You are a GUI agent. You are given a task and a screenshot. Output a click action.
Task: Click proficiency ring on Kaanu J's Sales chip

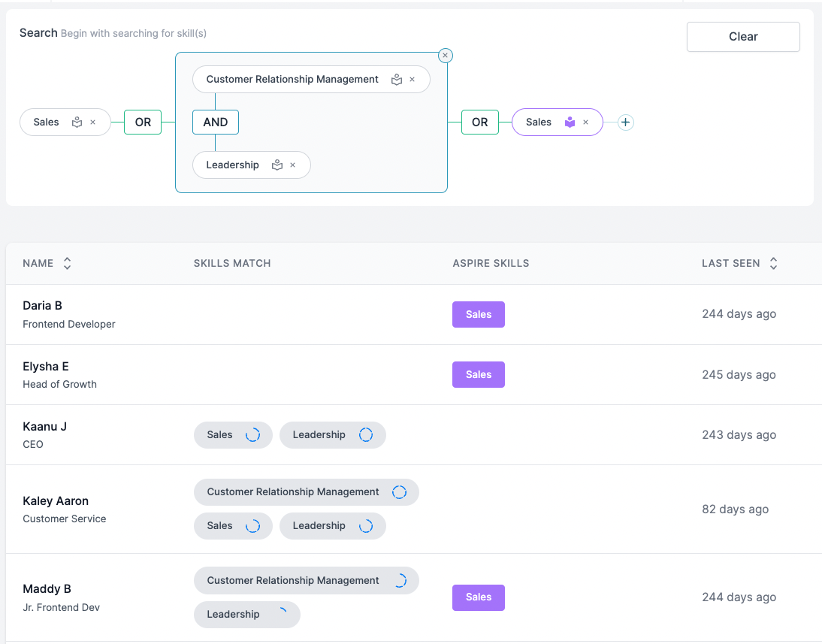pyautogui.click(x=252, y=435)
